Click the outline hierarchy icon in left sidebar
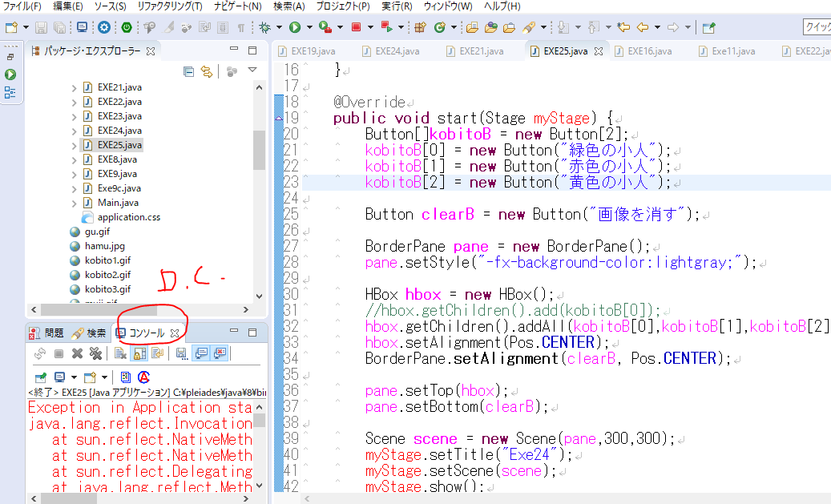The width and height of the screenshot is (831, 504). pos(10,93)
